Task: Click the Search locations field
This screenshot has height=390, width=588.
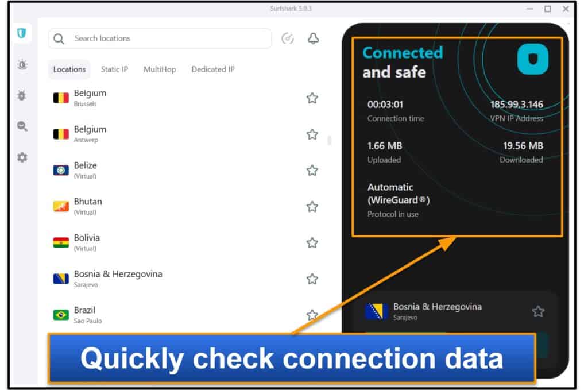Action: point(167,38)
